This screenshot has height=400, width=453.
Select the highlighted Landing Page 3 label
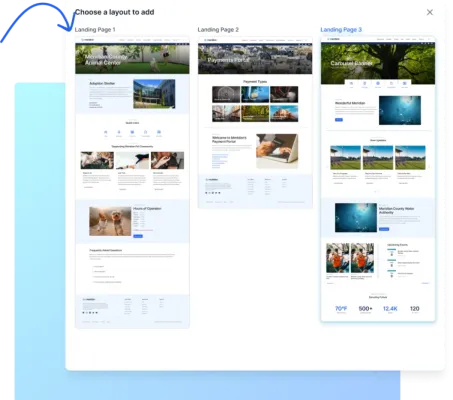coord(341,30)
